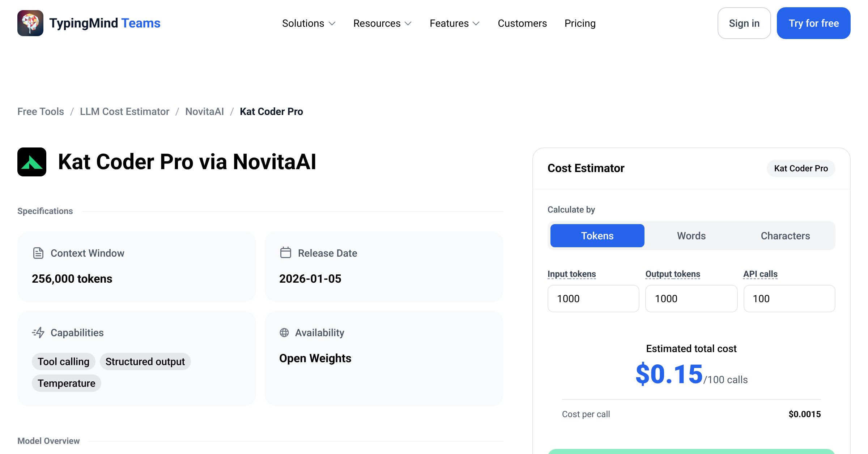Click the $0.0015 cost per call value
This screenshot has height=454, width=868.
(805, 414)
